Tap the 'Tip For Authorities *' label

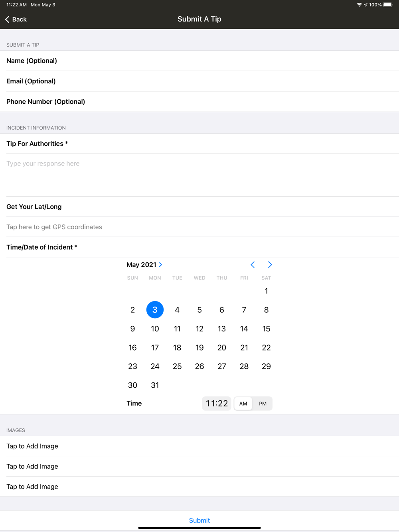click(37, 144)
